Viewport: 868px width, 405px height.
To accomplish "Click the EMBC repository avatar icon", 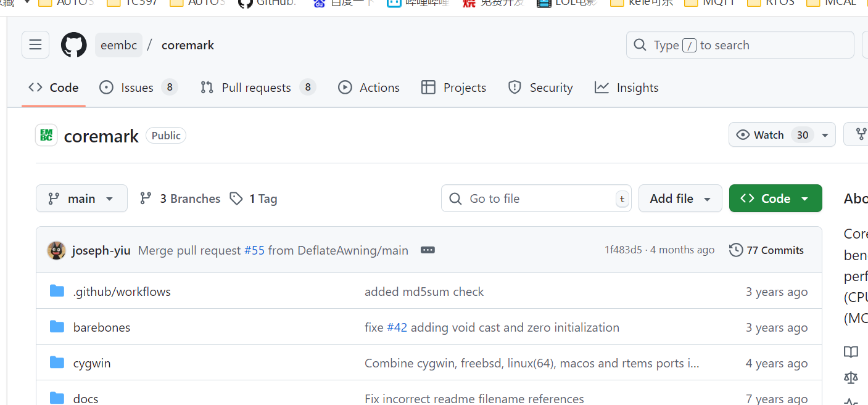I will click(46, 136).
